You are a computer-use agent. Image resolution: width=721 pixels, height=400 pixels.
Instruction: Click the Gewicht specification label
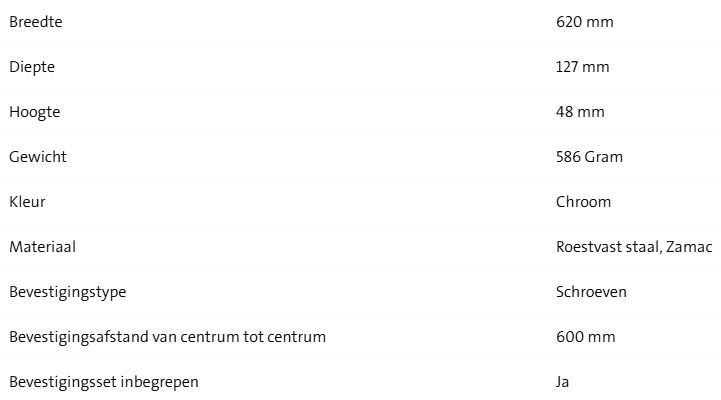pos(38,157)
